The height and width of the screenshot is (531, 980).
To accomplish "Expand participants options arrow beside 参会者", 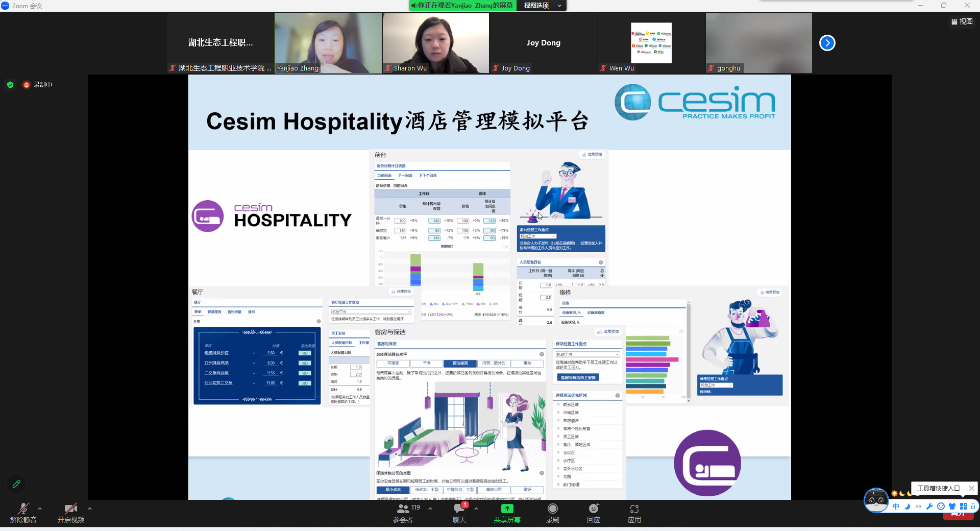I will (x=430, y=509).
